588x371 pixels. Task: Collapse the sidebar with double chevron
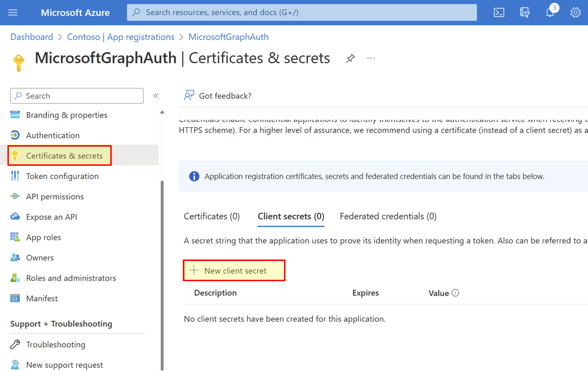(x=156, y=96)
